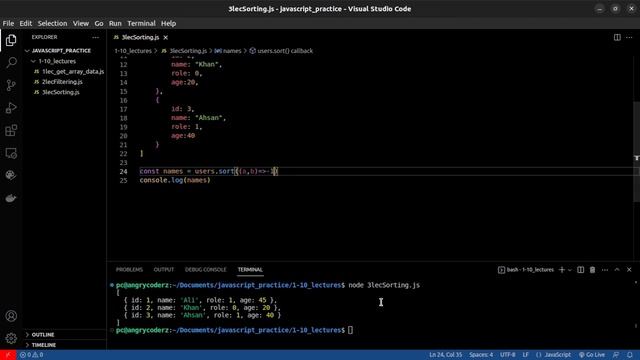Open the Search view in activity bar

(11, 62)
